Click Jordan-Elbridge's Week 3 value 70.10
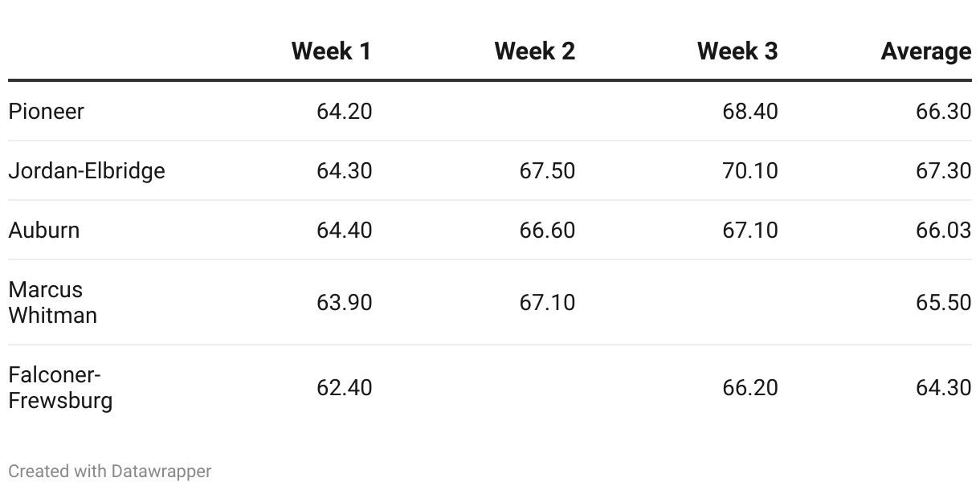The image size is (980, 490). [x=750, y=171]
